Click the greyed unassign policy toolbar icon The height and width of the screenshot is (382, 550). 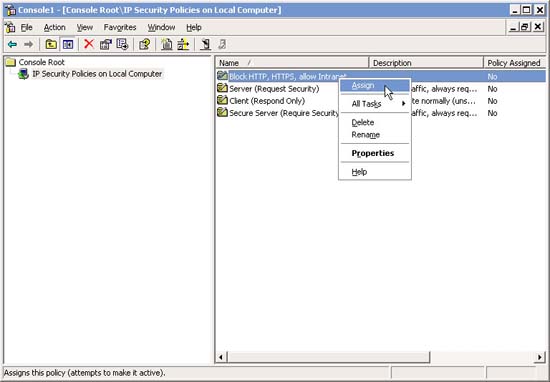tap(222, 45)
